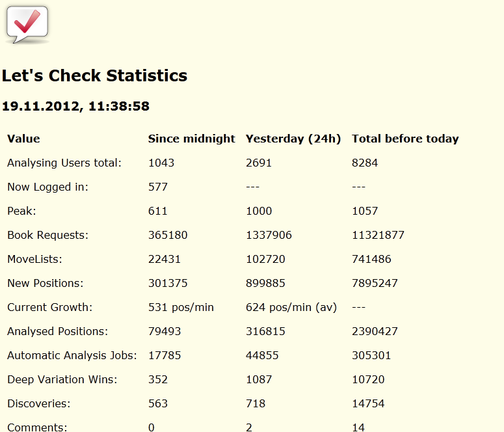Select Peak value 611
504x432 pixels.
coord(158,211)
